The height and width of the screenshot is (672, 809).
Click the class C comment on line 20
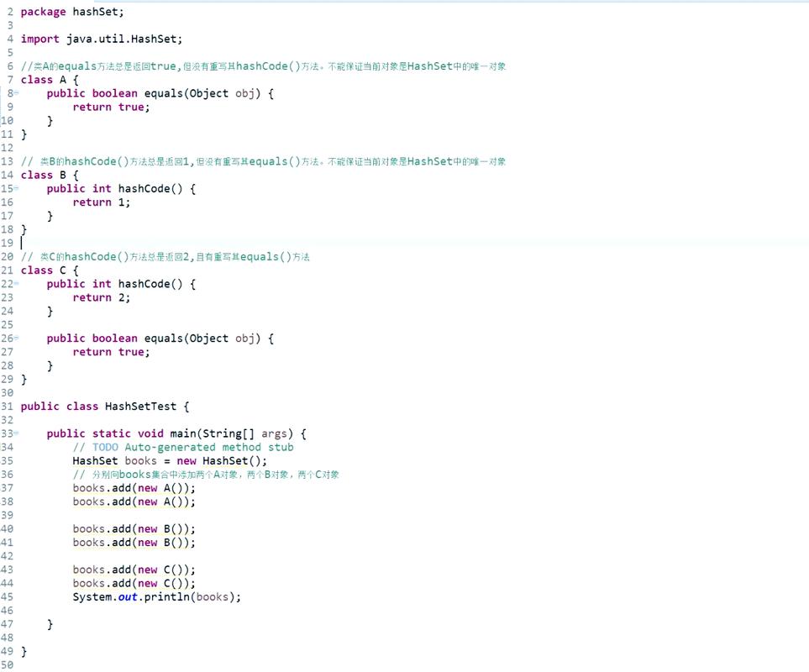[165, 257]
